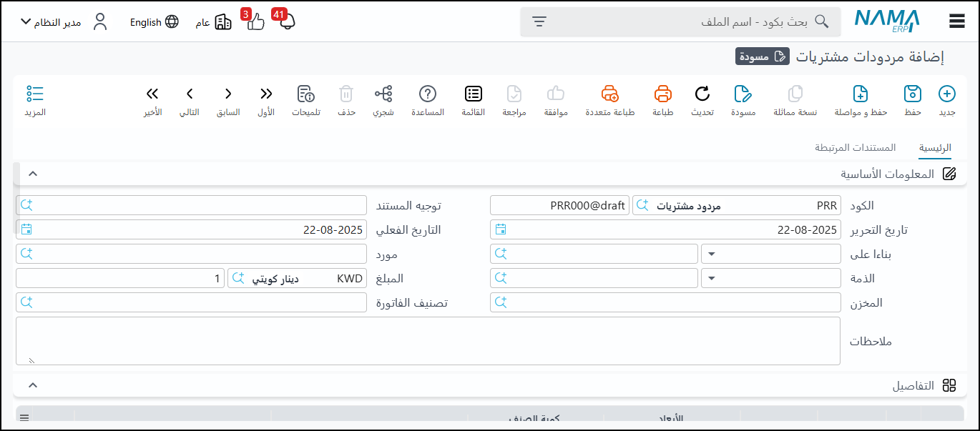Click the List (القائمة) toolbar icon
This screenshot has width=980, height=431.
pyautogui.click(x=474, y=94)
